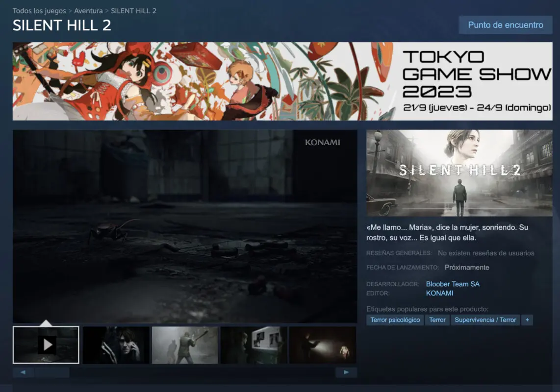Viewport: 560px width, 392px height.
Task: Play the main trailer video
Action: (185, 226)
